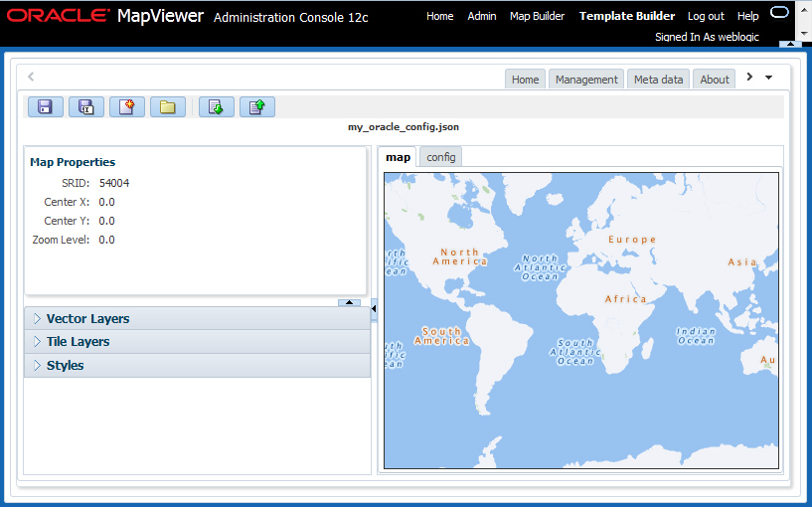The height and width of the screenshot is (507, 812).
Task: Click the Save As toolbar icon
Action: pyautogui.click(x=86, y=107)
